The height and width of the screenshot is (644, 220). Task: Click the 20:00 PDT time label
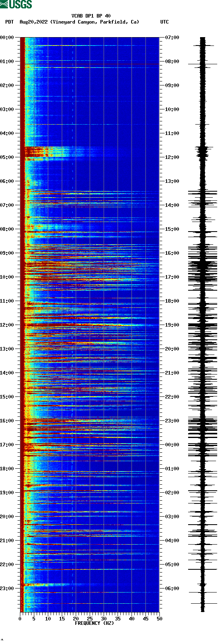pos(7,517)
